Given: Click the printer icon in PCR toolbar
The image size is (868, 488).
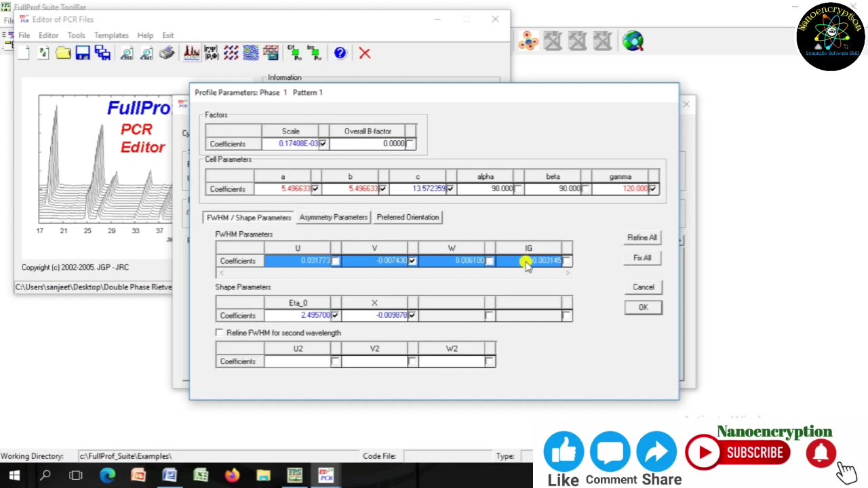Looking at the screenshot, I should (166, 53).
